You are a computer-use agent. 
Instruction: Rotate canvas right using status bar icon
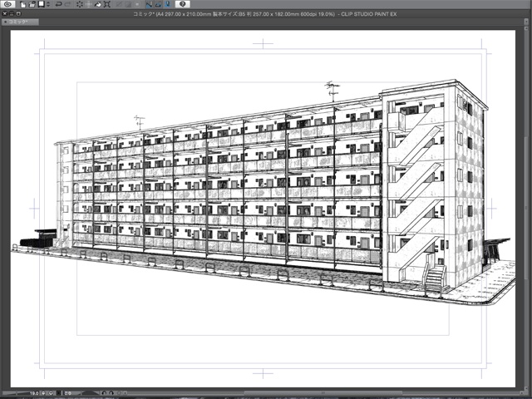click(111, 393)
